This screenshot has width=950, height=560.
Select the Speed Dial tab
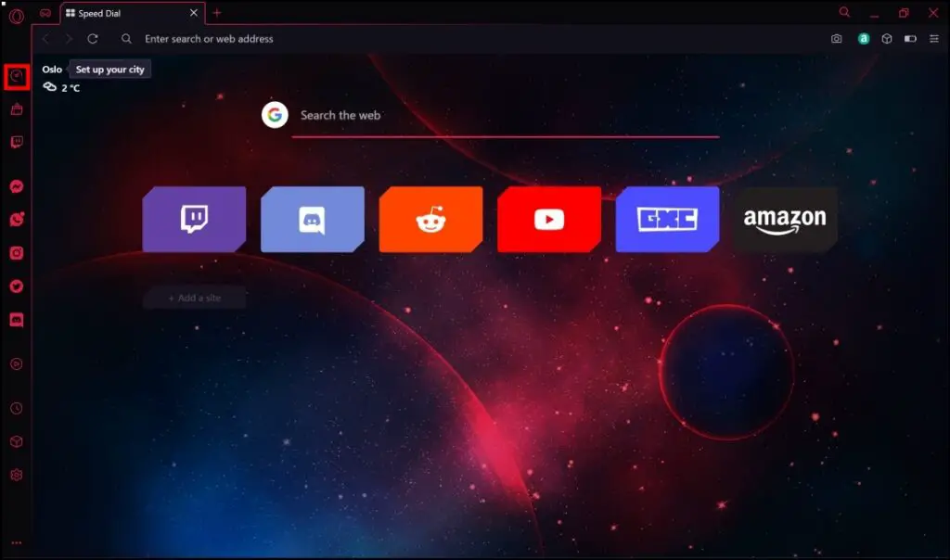[x=133, y=13]
